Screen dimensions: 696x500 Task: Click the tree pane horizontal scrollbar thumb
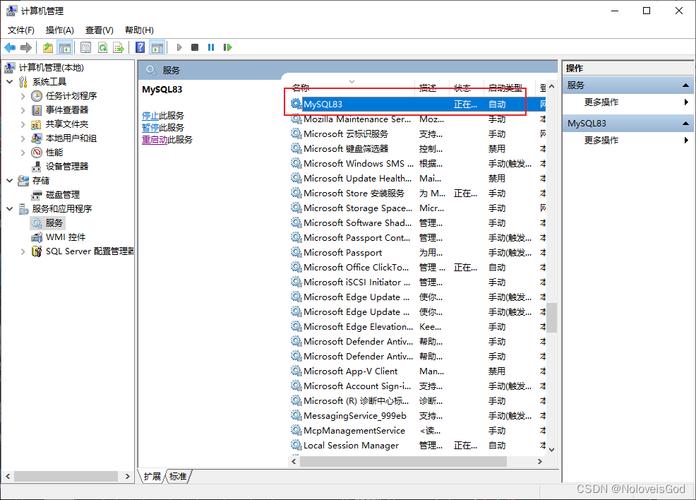[66, 476]
